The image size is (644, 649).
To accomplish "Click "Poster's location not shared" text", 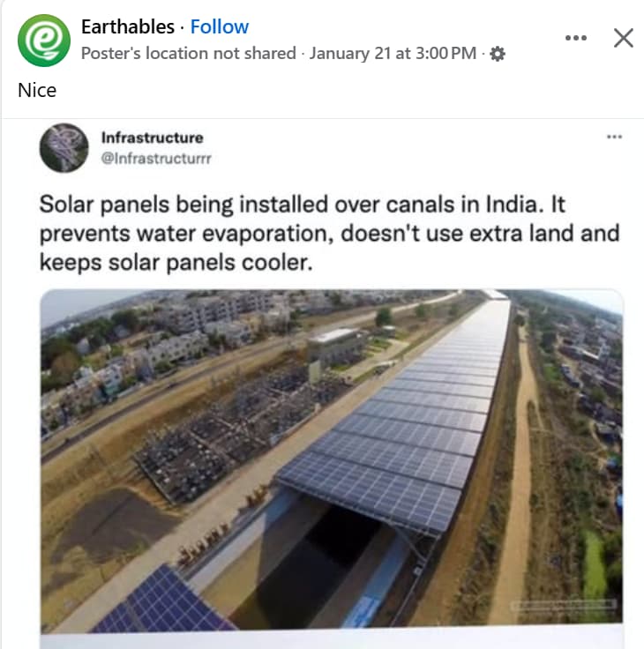I will pyautogui.click(x=188, y=54).
